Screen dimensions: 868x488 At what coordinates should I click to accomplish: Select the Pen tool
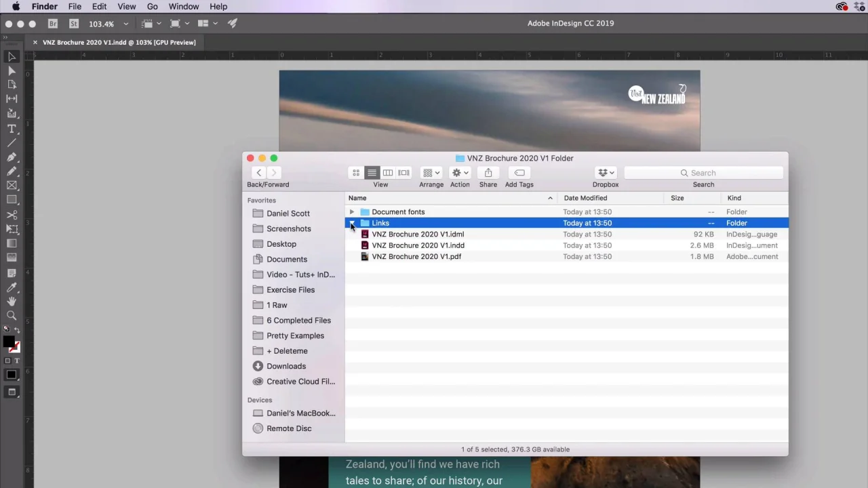coord(12,157)
